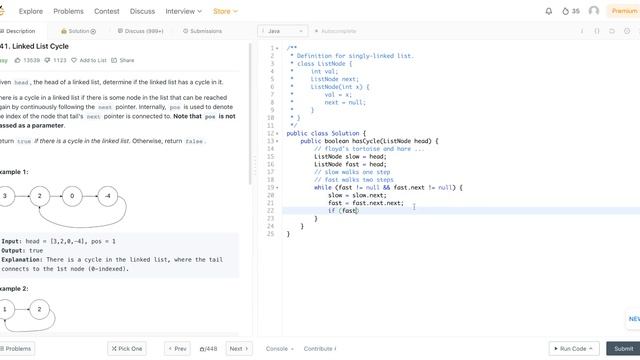
Task: Open Discuss in the top navigation
Action: (x=142, y=11)
